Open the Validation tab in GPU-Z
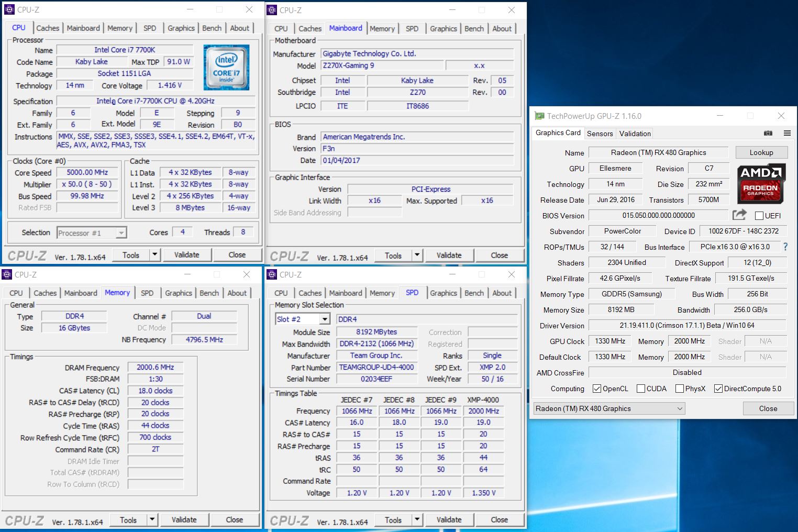The image size is (798, 532). click(x=635, y=134)
